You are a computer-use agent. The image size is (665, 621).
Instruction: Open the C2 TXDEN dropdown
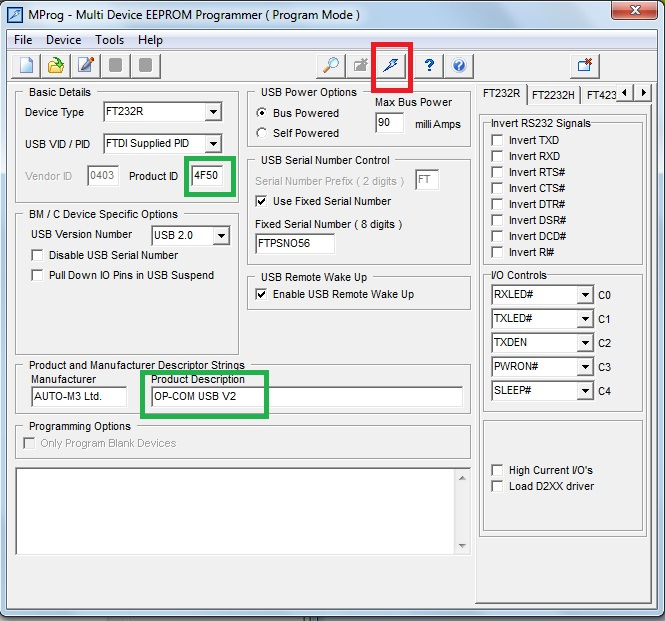pyautogui.click(x=585, y=343)
